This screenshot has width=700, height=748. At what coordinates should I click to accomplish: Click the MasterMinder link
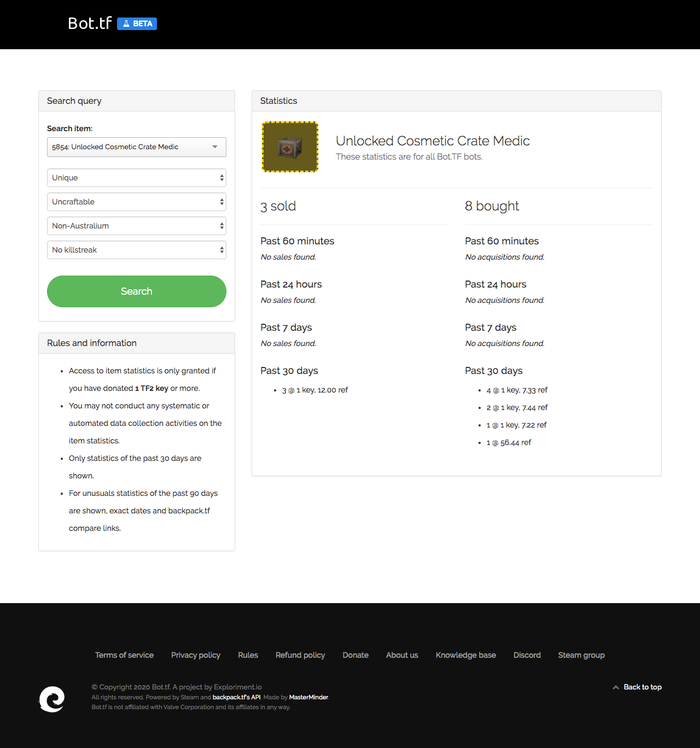click(308, 697)
